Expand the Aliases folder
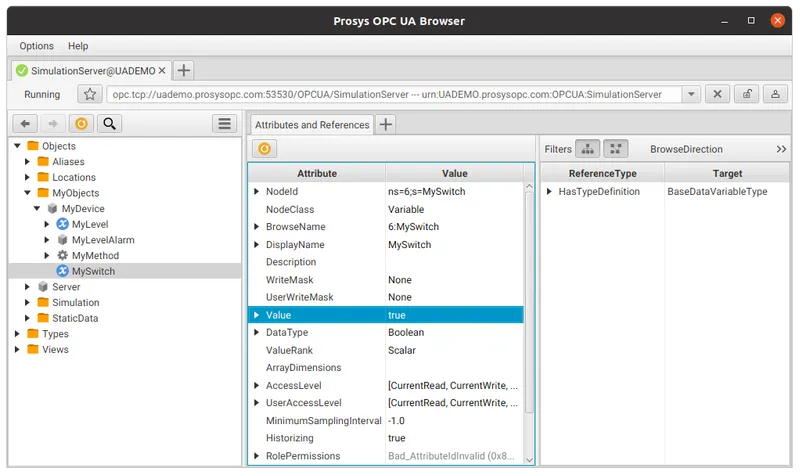The height and width of the screenshot is (475, 800). pos(27,162)
